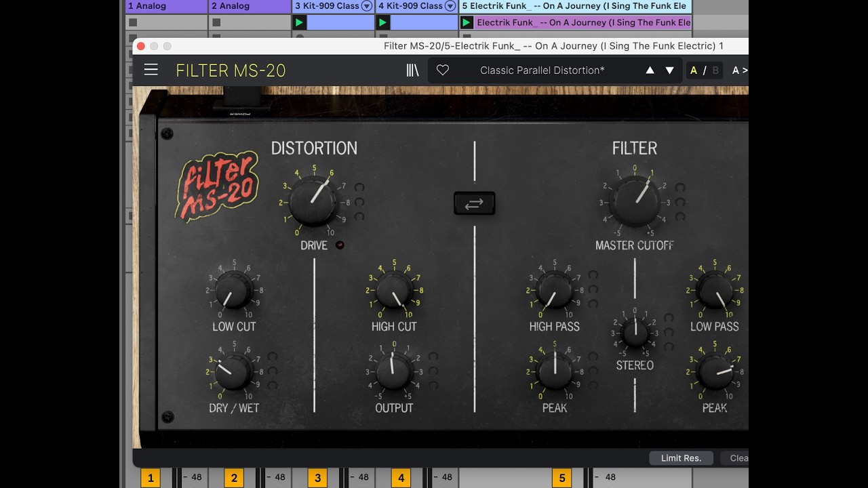This screenshot has height=488, width=868.
Task: Favorite the preset with heart icon
Action: (x=443, y=70)
